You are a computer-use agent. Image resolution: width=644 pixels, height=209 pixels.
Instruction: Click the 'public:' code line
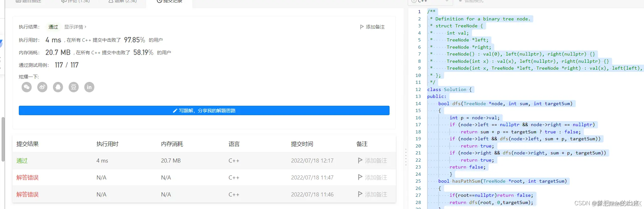pyautogui.click(x=437, y=96)
